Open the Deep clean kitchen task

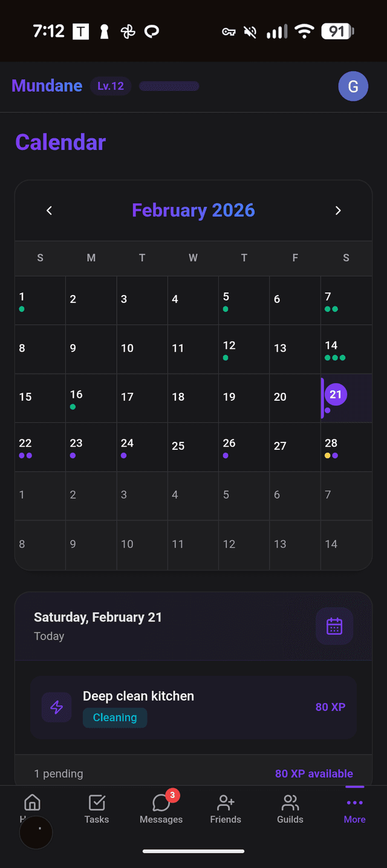coord(138,696)
